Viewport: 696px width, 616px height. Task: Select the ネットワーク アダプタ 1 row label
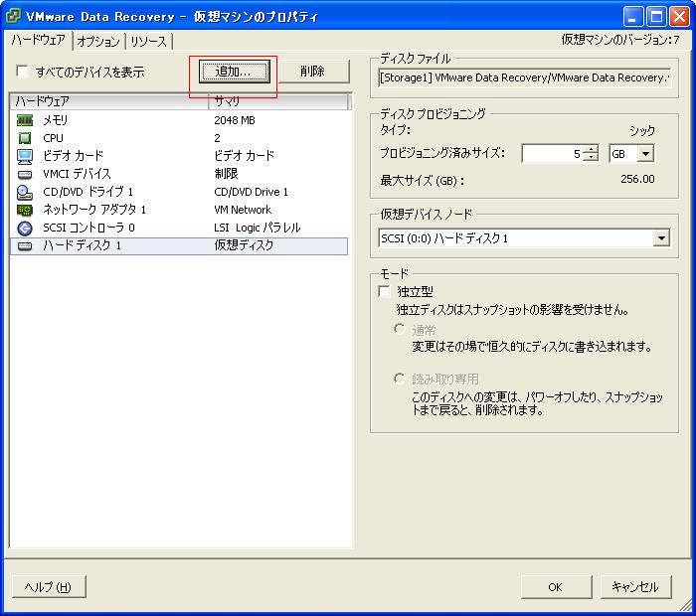[94, 210]
